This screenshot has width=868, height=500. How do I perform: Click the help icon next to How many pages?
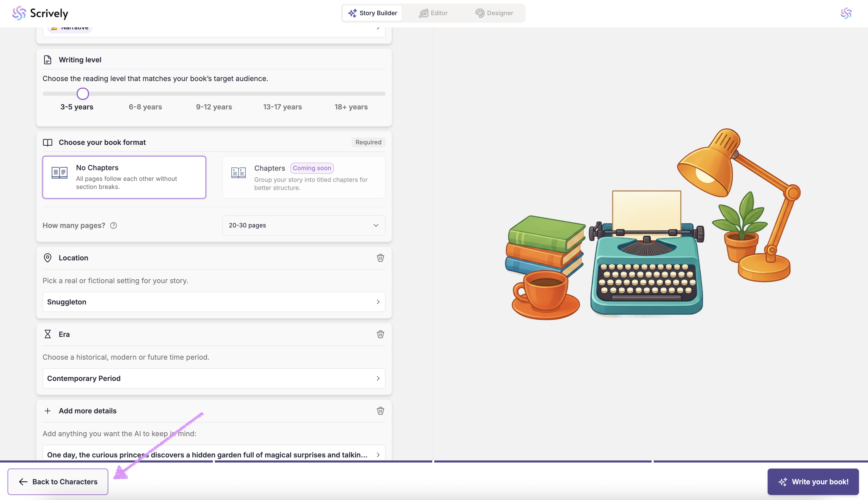point(113,225)
